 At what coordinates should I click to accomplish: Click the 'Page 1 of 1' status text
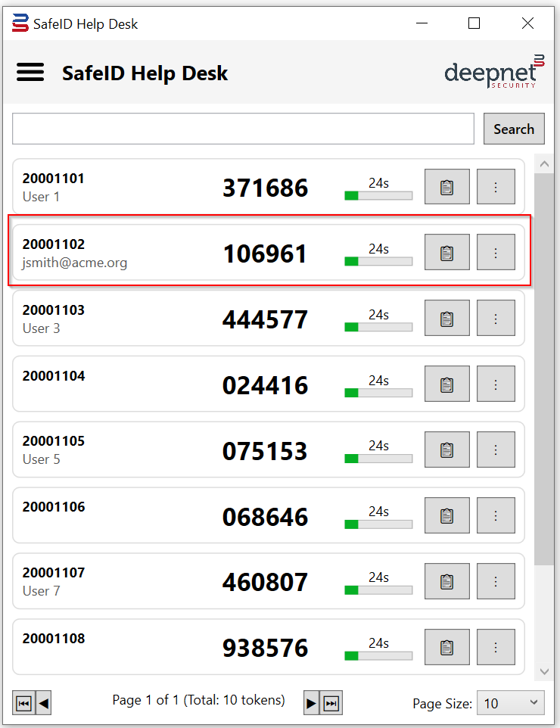[x=199, y=700]
